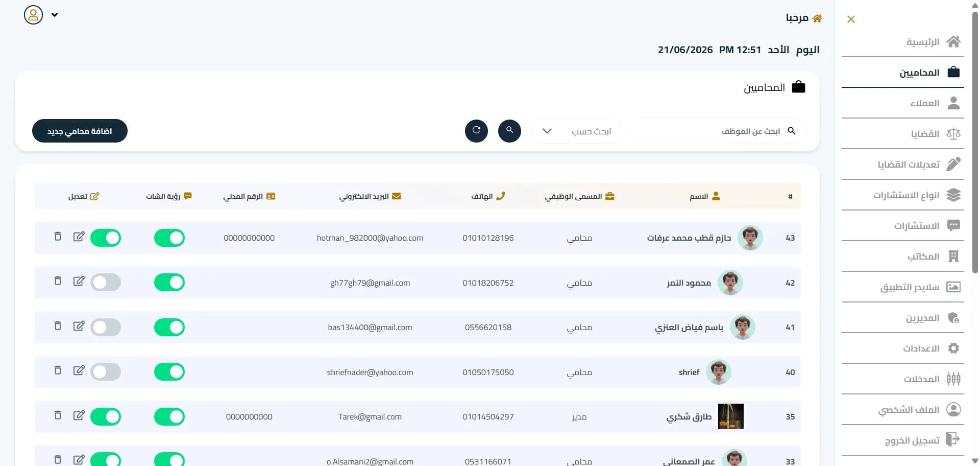Click the تسجيل الخروج logout icon
980x466 pixels.
(953, 439)
